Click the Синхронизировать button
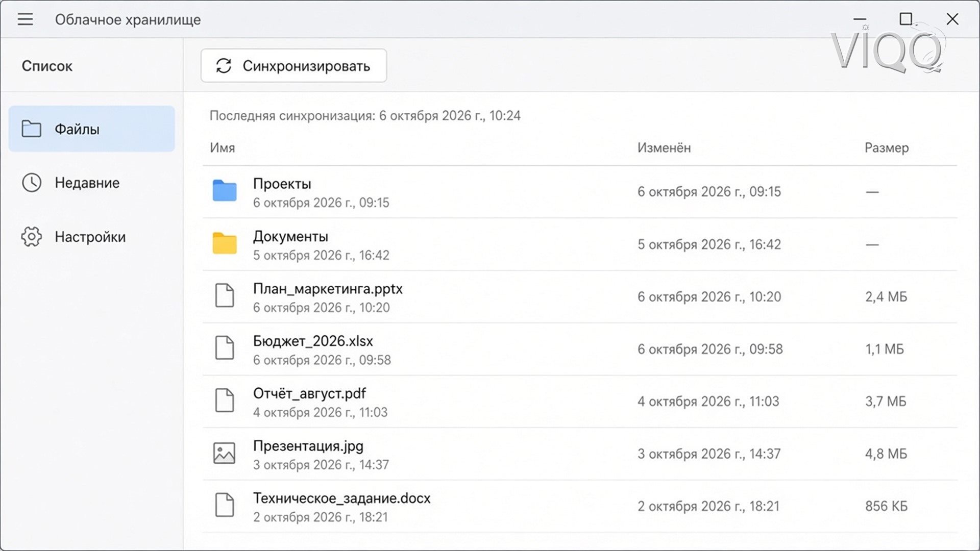 (294, 65)
